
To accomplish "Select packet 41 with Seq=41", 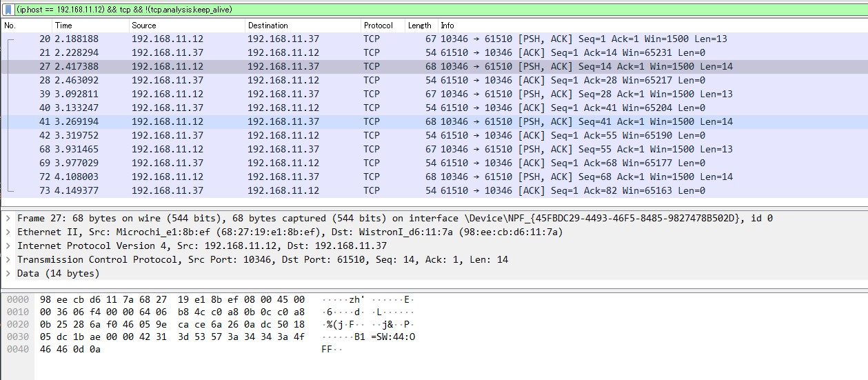I will click(x=276, y=122).
